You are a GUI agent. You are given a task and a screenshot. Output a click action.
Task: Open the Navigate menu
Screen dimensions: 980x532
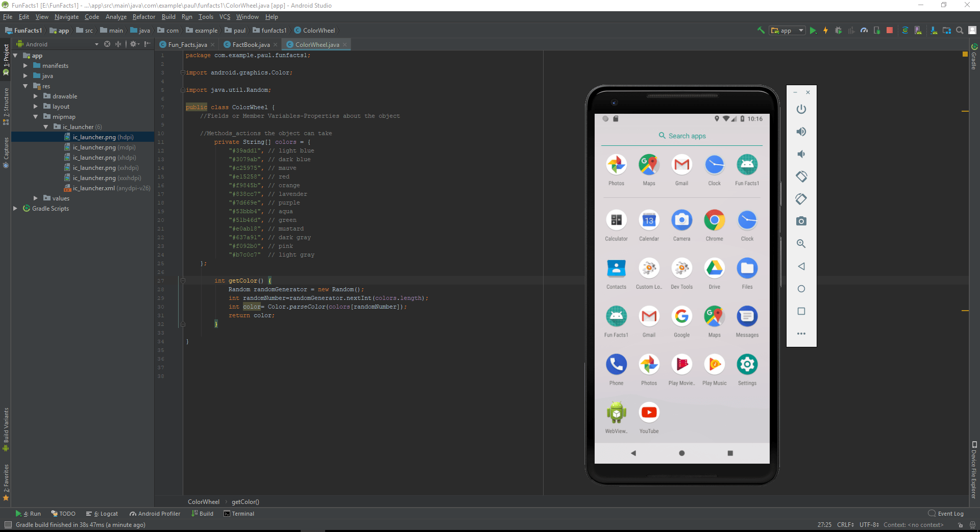[66, 17]
